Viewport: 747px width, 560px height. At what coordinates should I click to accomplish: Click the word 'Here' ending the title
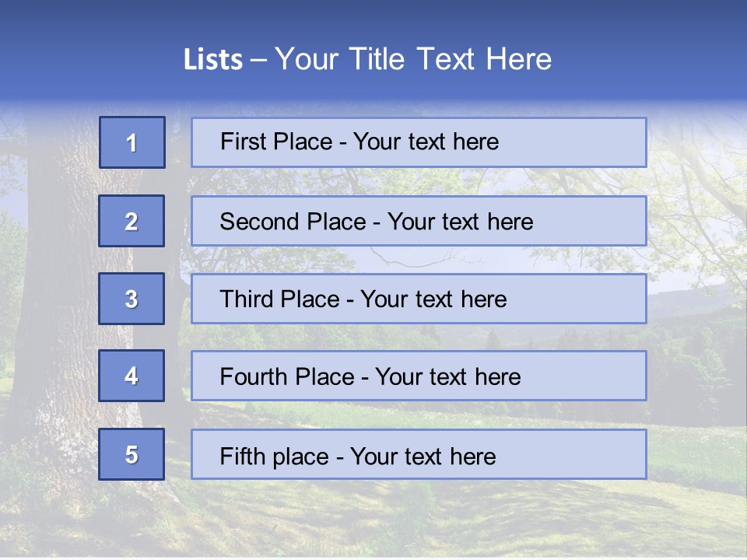[x=517, y=59]
